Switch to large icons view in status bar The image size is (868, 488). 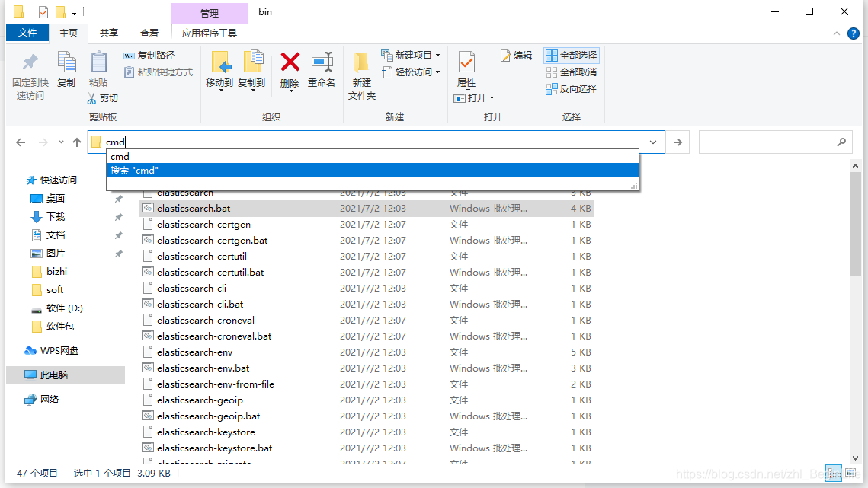tap(850, 473)
